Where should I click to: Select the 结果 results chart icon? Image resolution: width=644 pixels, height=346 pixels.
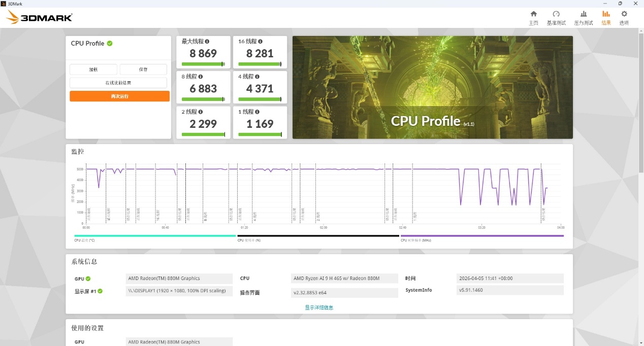[606, 14]
